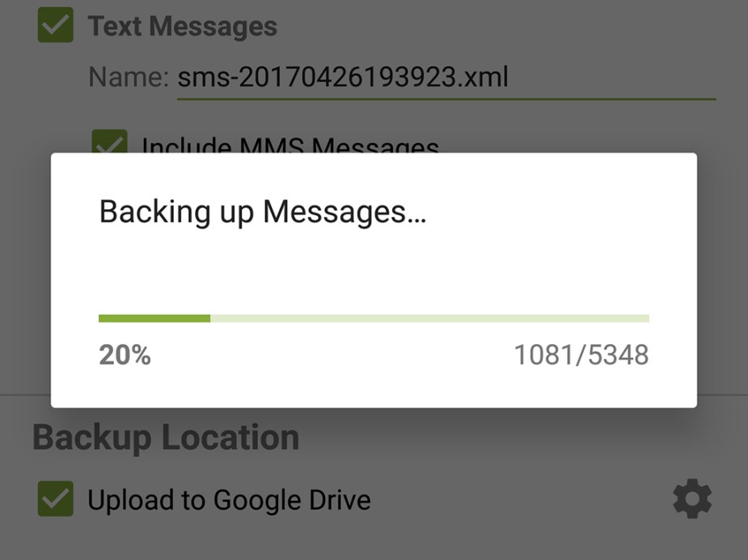Viewport: 748px width, 560px height.
Task: Tap the Text Messages label text
Action: click(182, 26)
